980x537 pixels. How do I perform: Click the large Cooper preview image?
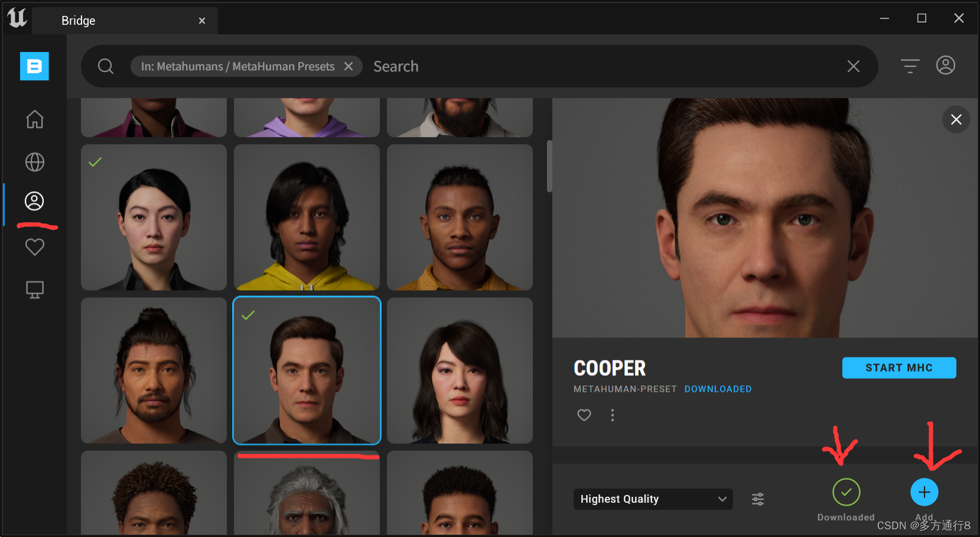(765, 218)
